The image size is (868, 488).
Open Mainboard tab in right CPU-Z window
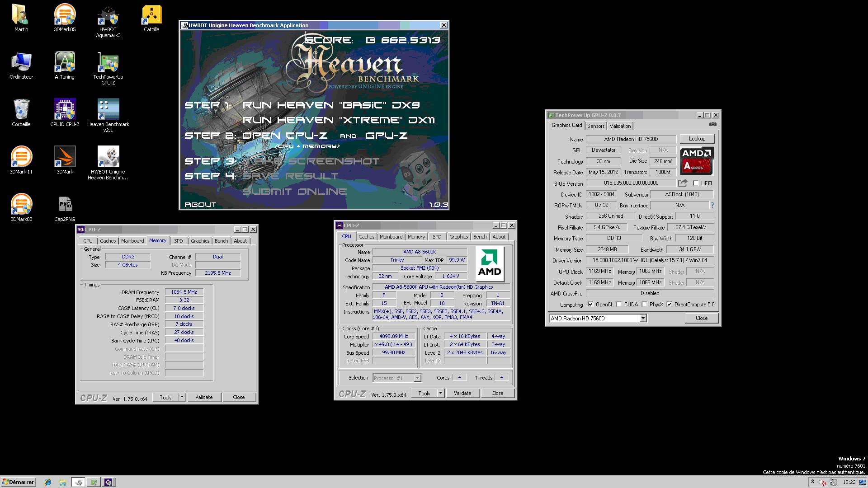[391, 237]
